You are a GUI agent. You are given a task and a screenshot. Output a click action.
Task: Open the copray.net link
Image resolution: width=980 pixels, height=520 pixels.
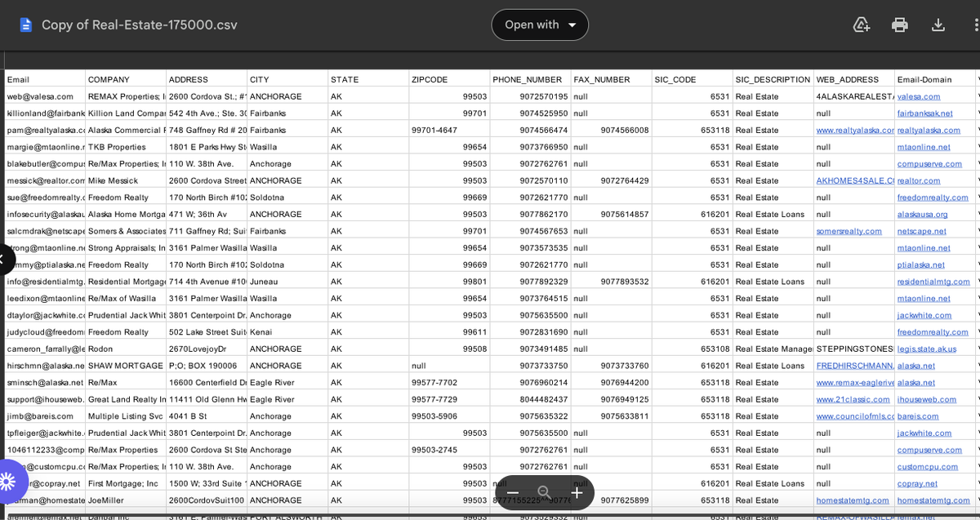click(x=917, y=483)
